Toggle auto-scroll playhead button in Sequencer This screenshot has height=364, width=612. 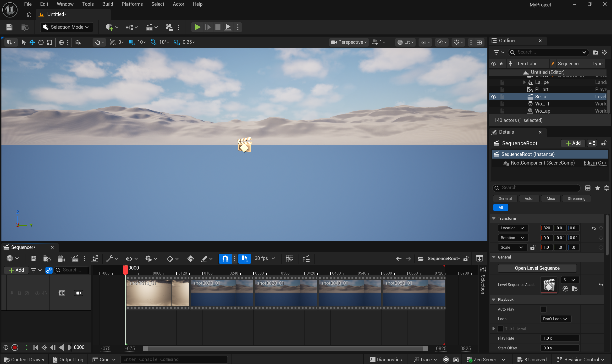244,259
